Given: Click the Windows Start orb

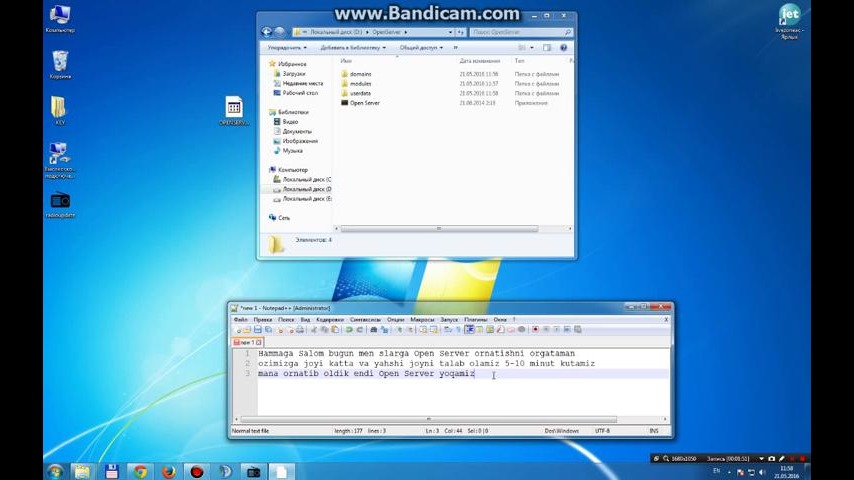Looking at the screenshot, I should coord(55,471).
